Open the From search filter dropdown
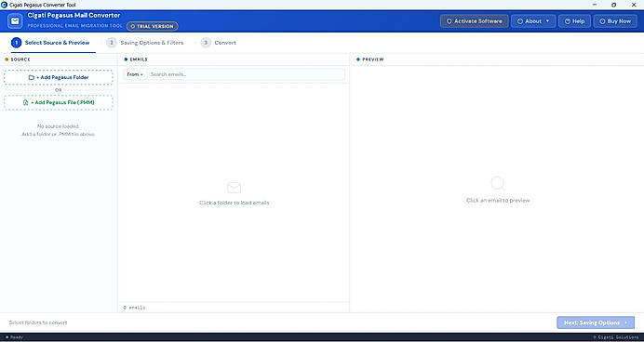Viewport: 644px width, 342px height. (x=135, y=74)
